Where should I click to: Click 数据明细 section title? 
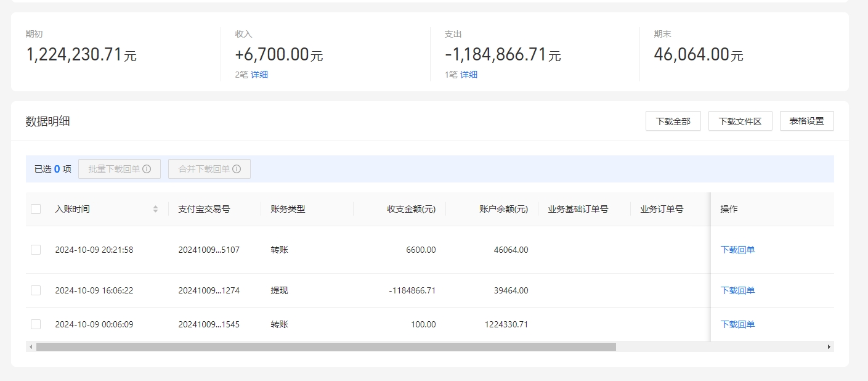(47, 121)
